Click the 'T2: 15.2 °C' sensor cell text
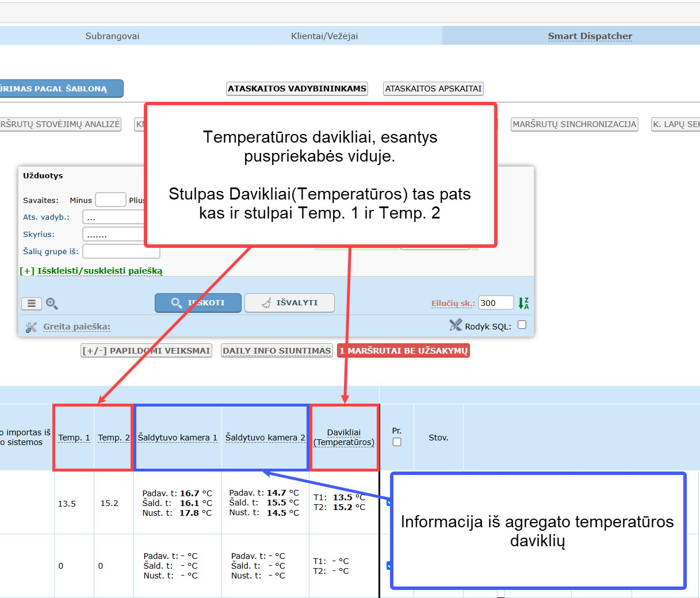700x598 pixels. tap(339, 507)
